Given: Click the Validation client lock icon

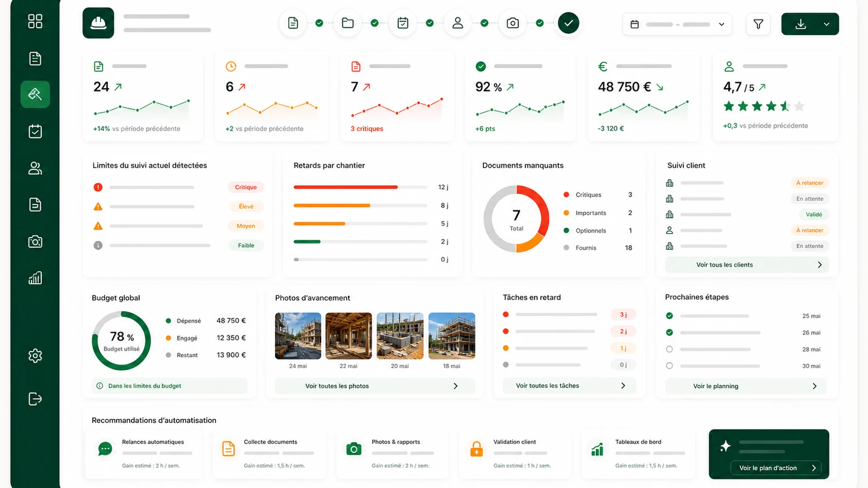Looking at the screenshot, I should tap(476, 449).
